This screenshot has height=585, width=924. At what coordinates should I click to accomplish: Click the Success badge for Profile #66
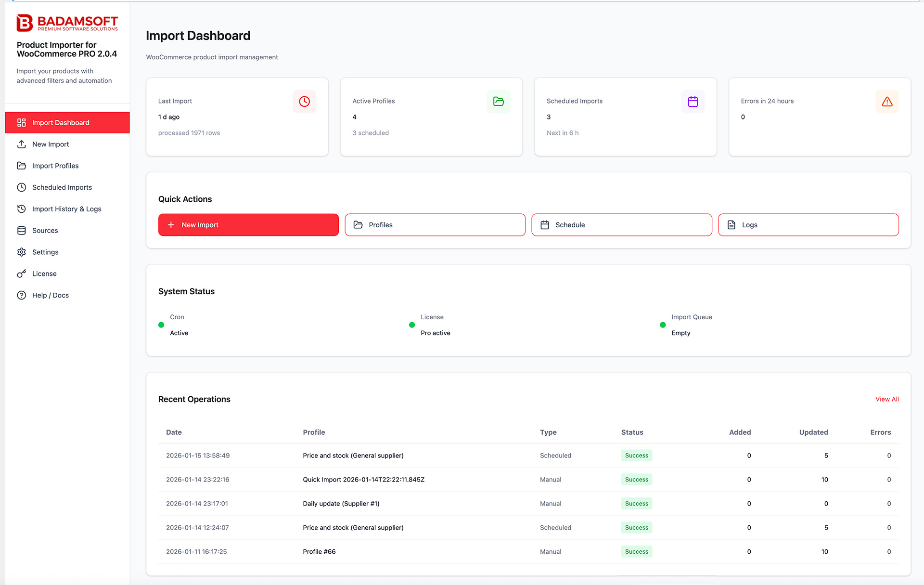[636, 551]
